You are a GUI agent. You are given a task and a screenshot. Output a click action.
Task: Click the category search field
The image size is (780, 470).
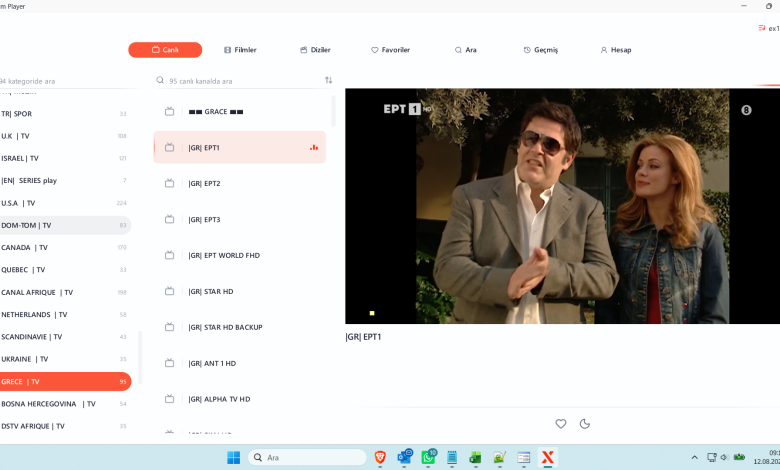(65, 81)
